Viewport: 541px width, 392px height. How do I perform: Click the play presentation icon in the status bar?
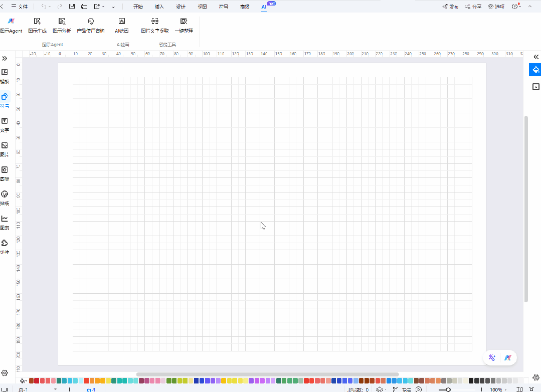pos(419,389)
